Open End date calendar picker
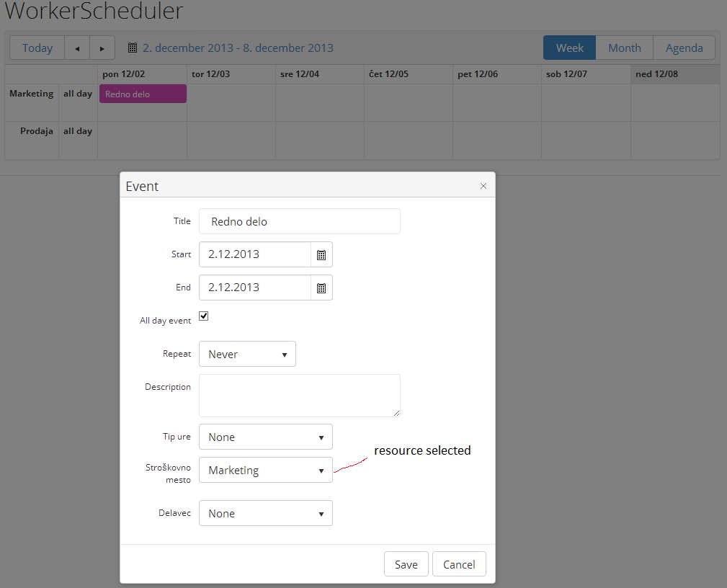Image resolution: width=727 pixels, height=588 pixels. (321, 288)
